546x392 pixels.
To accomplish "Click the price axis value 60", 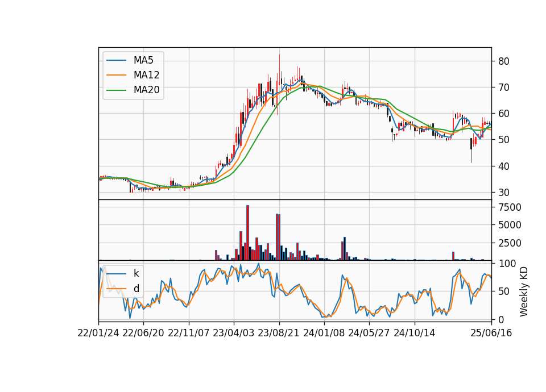I will pyautogui.click(x=504, y=114).
